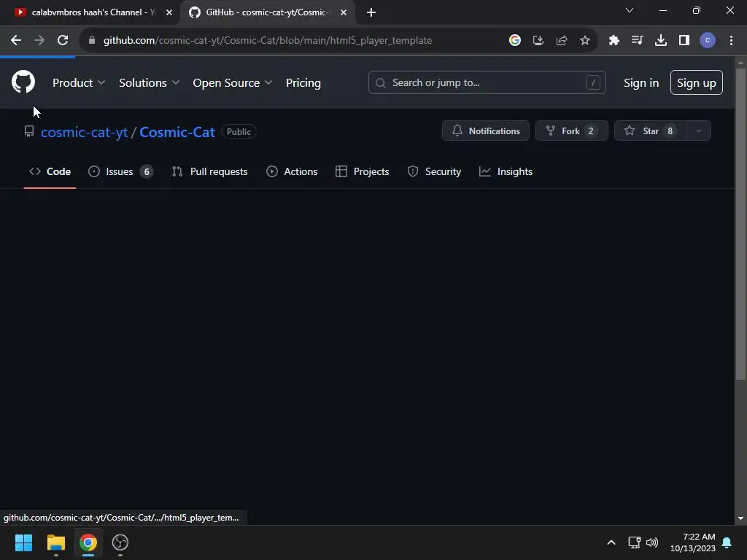
Task: Show hidden system tray icons
Action: pos(611,542)
